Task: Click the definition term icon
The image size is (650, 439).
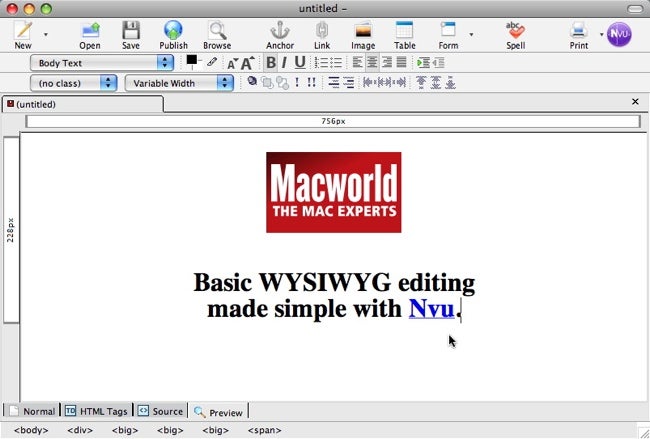Action: [x=333, y=82]
